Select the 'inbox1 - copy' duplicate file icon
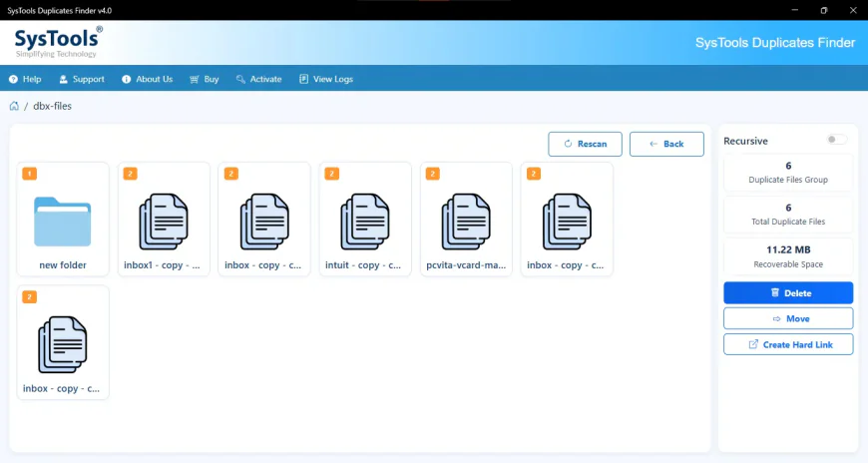868x463 pixels. pos(164,222)
